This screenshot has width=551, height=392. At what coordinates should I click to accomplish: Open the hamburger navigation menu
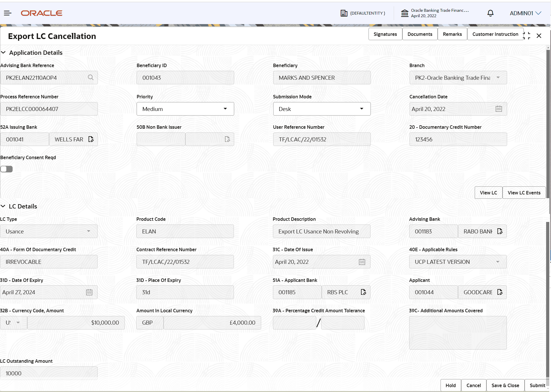click(8, 13)
